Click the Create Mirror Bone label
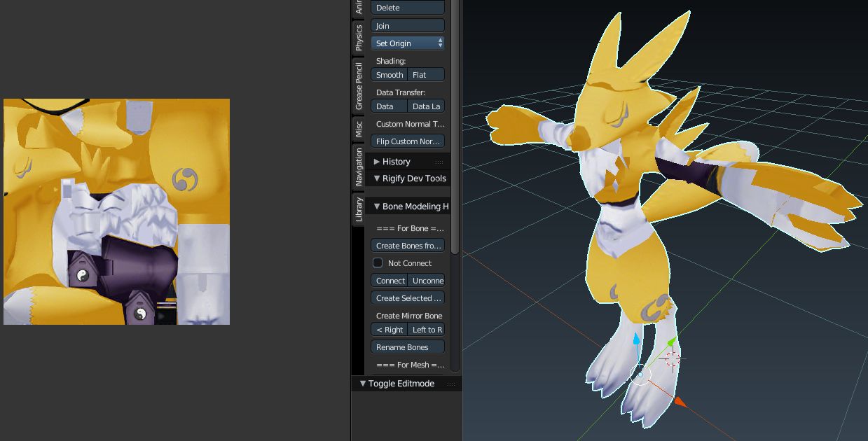Viewport: 868px width, 441px height. (x=409, y=316)
